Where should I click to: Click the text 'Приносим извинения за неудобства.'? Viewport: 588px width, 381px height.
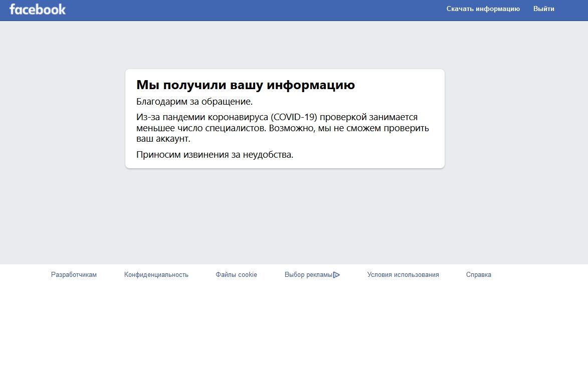click(x=215, y=155)
